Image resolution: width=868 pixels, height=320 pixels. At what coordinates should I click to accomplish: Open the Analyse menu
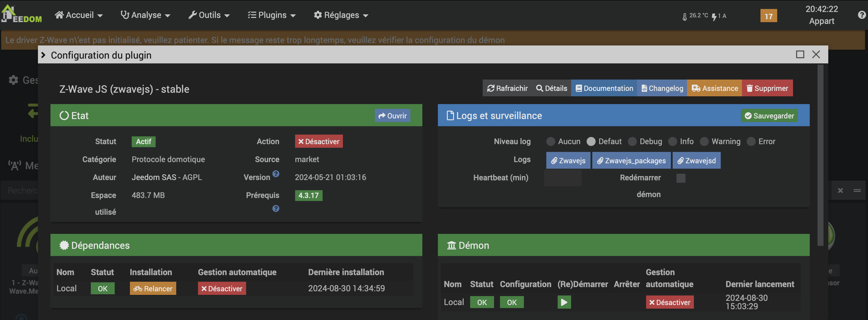pyautogui.click(x=145, y=15)
